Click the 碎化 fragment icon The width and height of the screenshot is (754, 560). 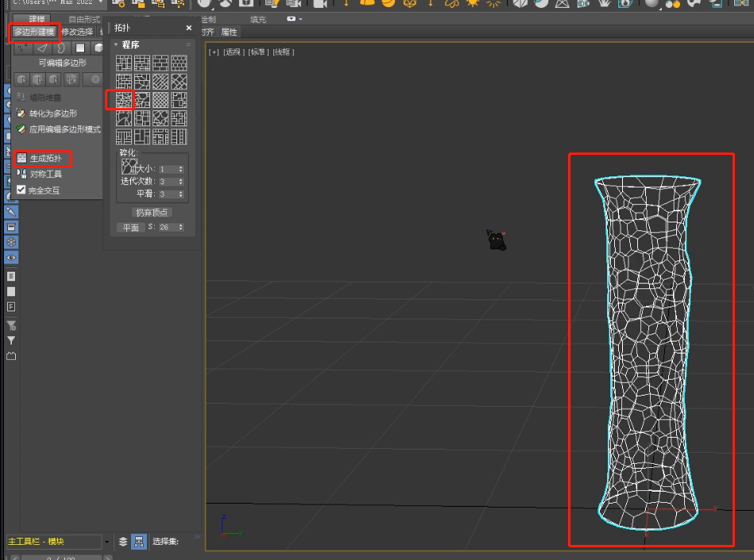[129, 166]
